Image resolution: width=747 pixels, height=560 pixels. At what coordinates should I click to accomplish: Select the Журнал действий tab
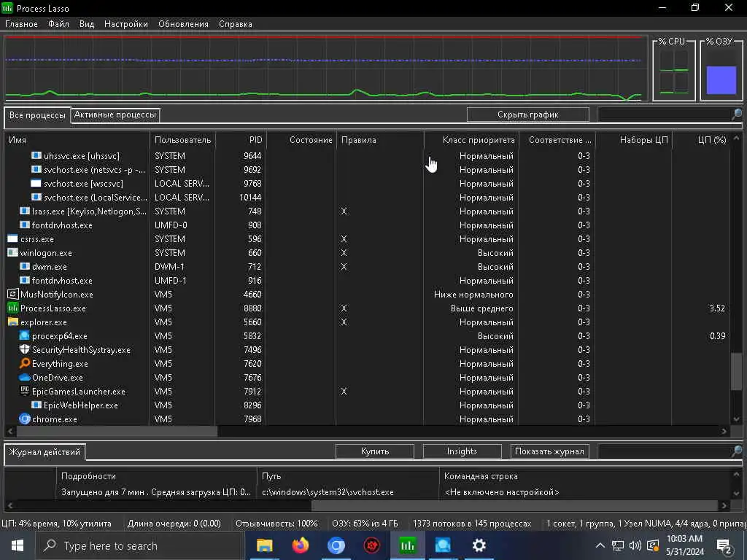pos(44,452)
